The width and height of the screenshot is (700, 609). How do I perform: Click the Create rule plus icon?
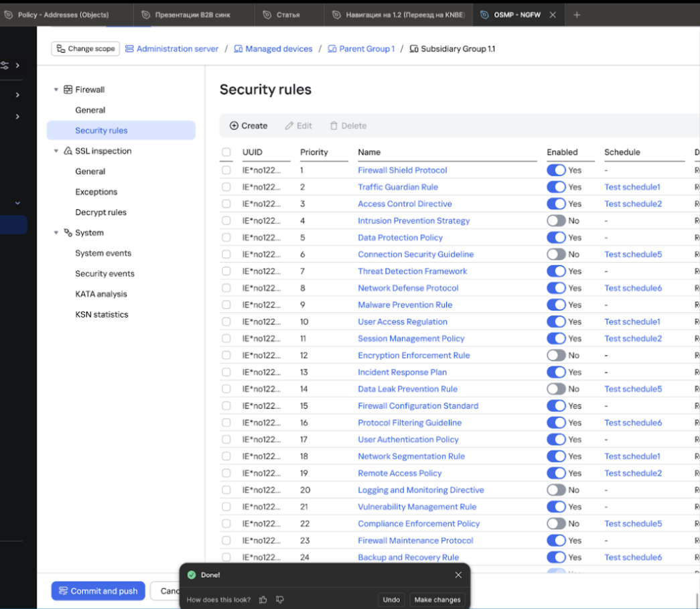(x=234, y=126)
